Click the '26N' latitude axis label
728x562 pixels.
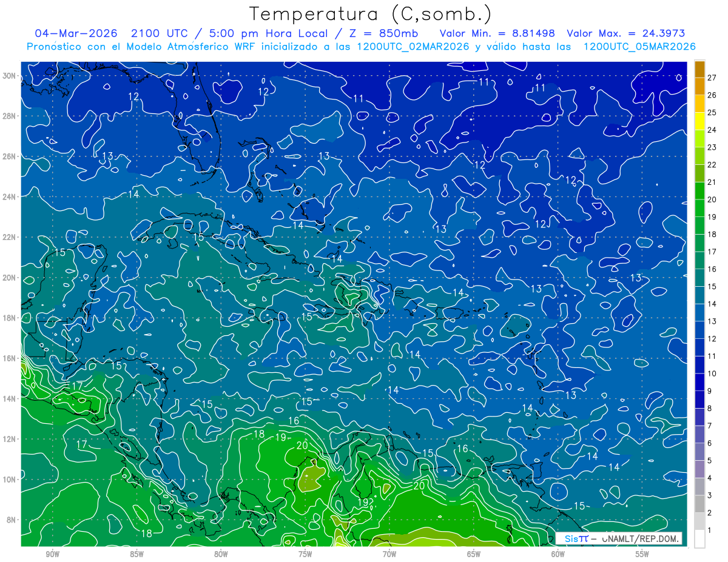pyautogui.click(x=9, y=156)
